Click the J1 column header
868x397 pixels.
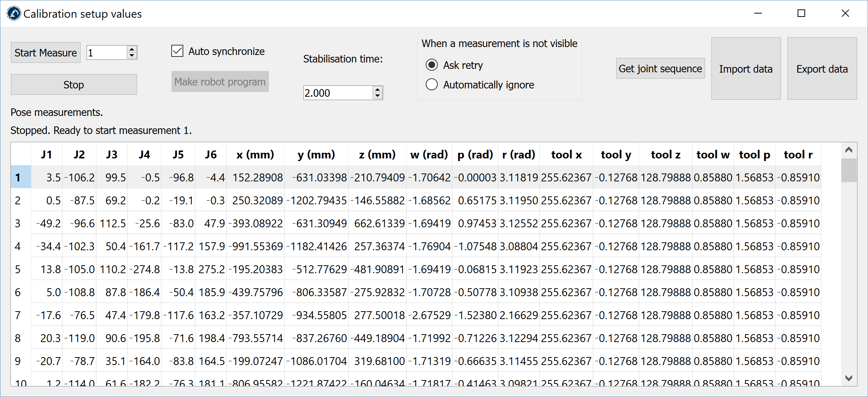46,155
